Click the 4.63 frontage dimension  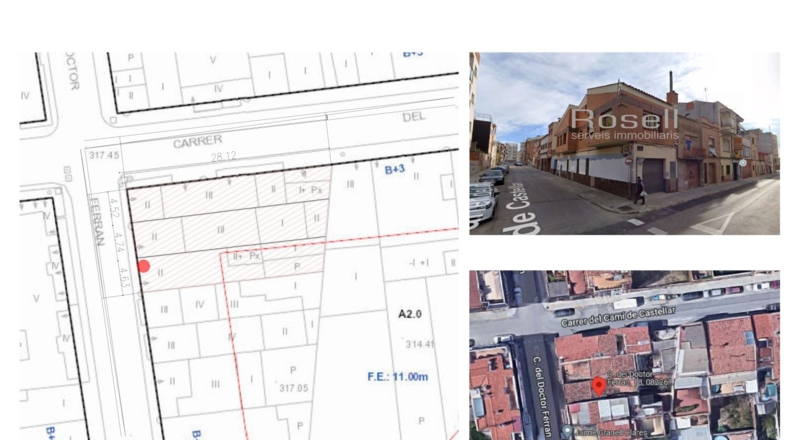point(123,278)
